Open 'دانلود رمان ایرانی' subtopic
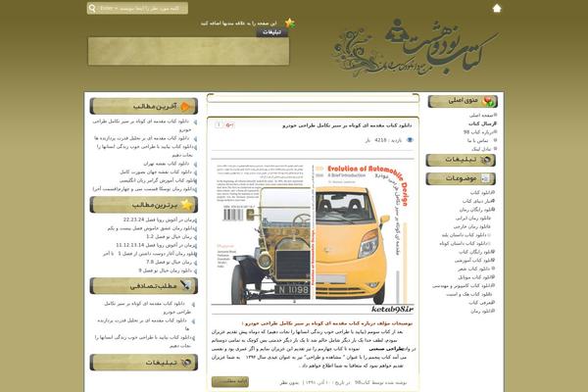The image size is (588, 392). [473, 219]
